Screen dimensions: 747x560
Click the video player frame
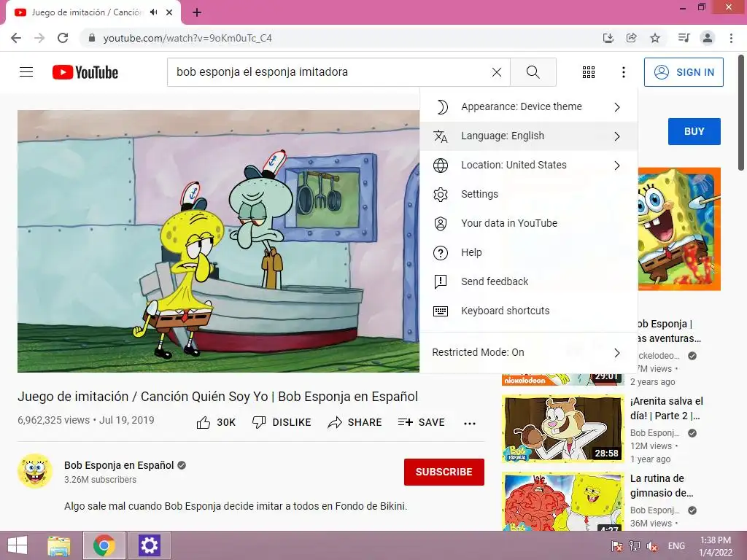pyautogui.click(x=219, y=241)
